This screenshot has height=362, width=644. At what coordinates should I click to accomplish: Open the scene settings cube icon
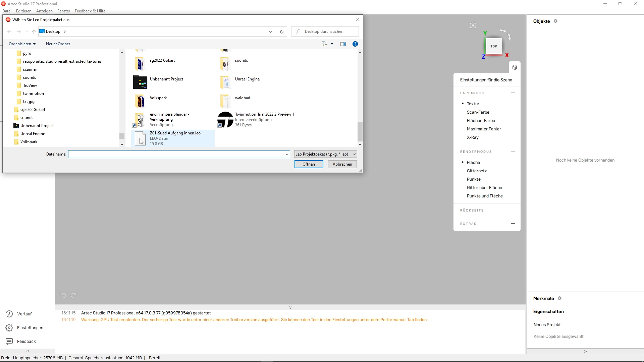515,67
